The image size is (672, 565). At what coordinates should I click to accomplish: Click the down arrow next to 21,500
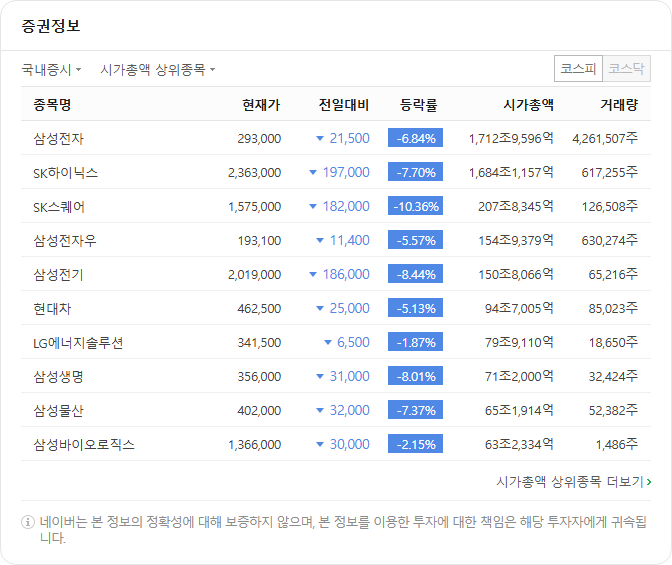(320, 138)
